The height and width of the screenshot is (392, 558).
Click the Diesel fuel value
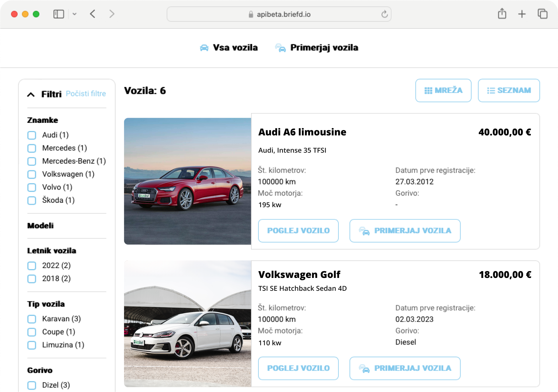(406, 342)
